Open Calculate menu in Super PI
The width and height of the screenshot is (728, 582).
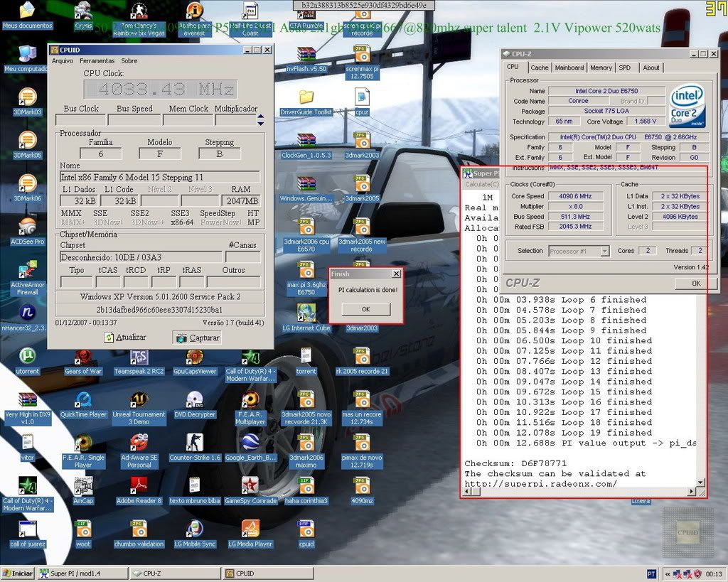pyautogui.click(x=482, y=184)
